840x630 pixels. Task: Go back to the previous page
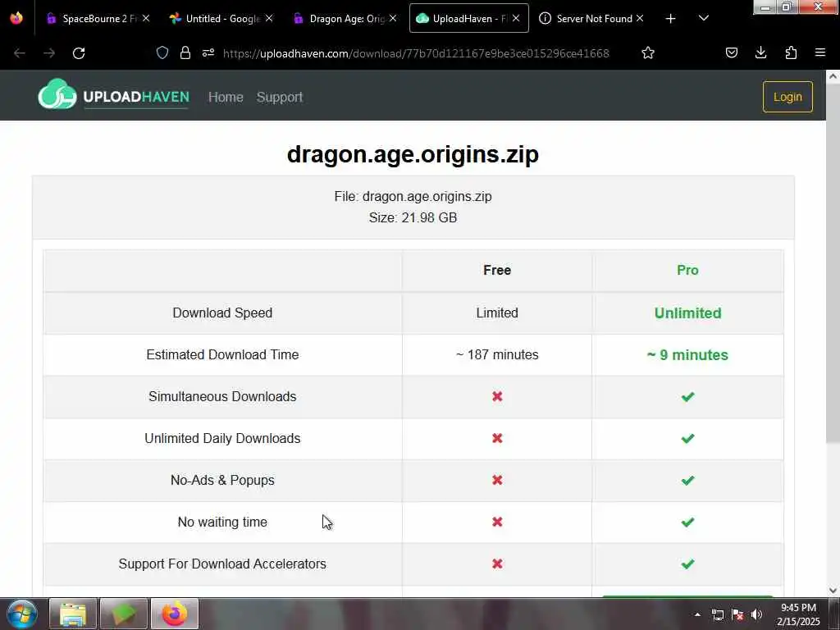20,53
